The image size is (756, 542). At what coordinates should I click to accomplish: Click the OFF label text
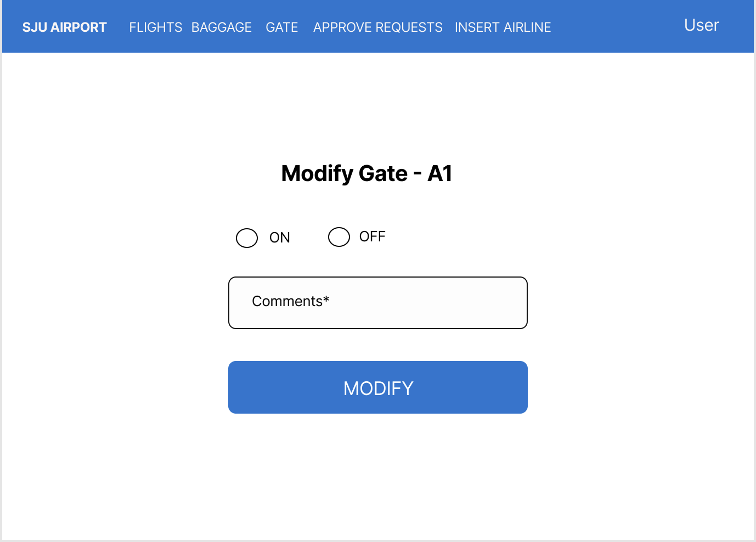pos(372,236)
